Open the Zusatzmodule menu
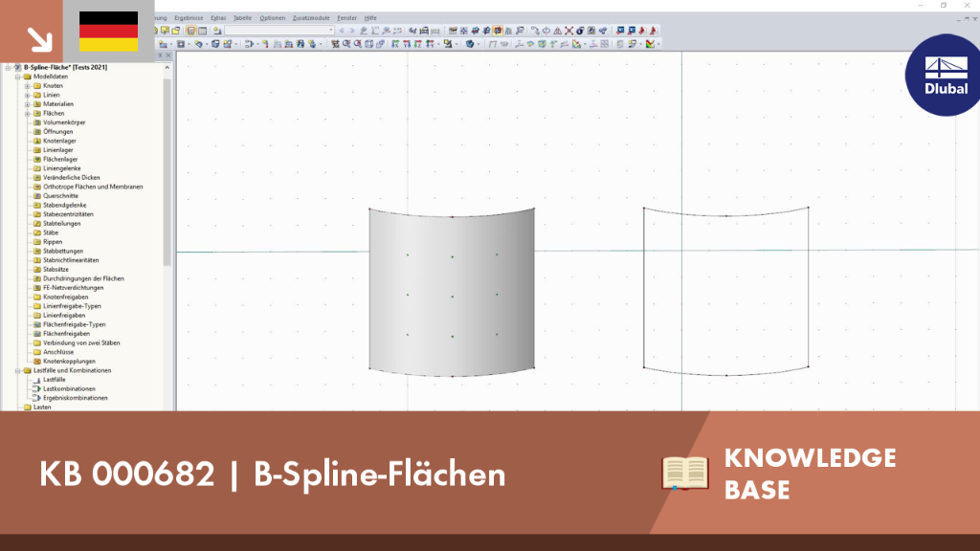The image size is (980, 551). [311, 18]
